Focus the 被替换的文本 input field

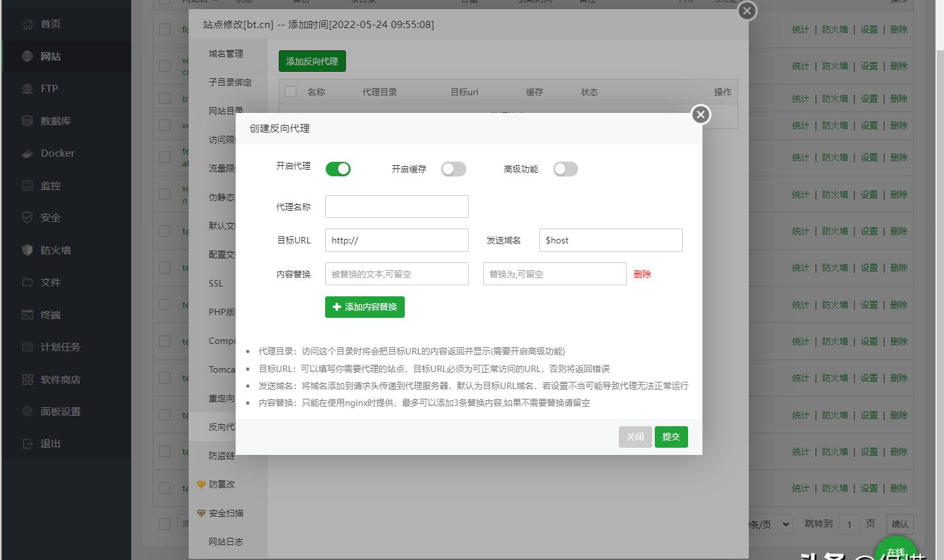[x=397, y=274]
